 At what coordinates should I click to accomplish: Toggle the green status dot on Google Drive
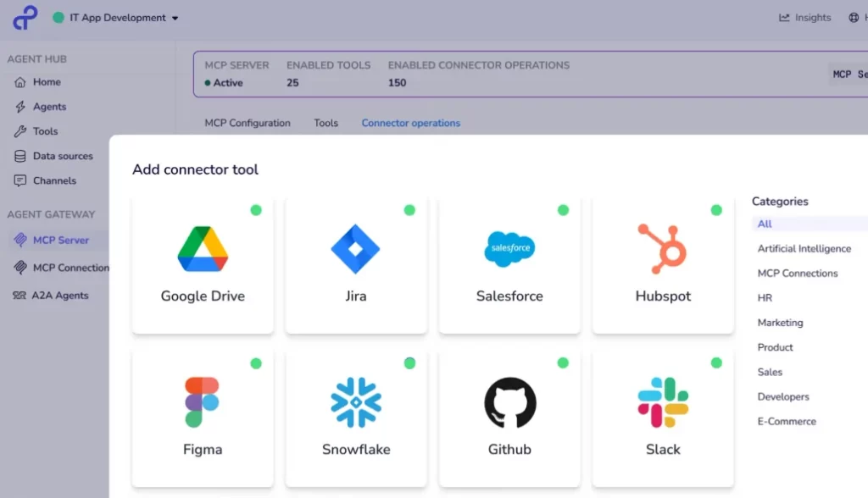256,210
